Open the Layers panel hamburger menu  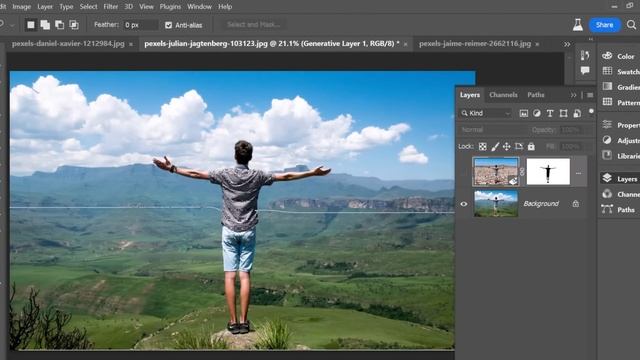(x=590, y=95)
